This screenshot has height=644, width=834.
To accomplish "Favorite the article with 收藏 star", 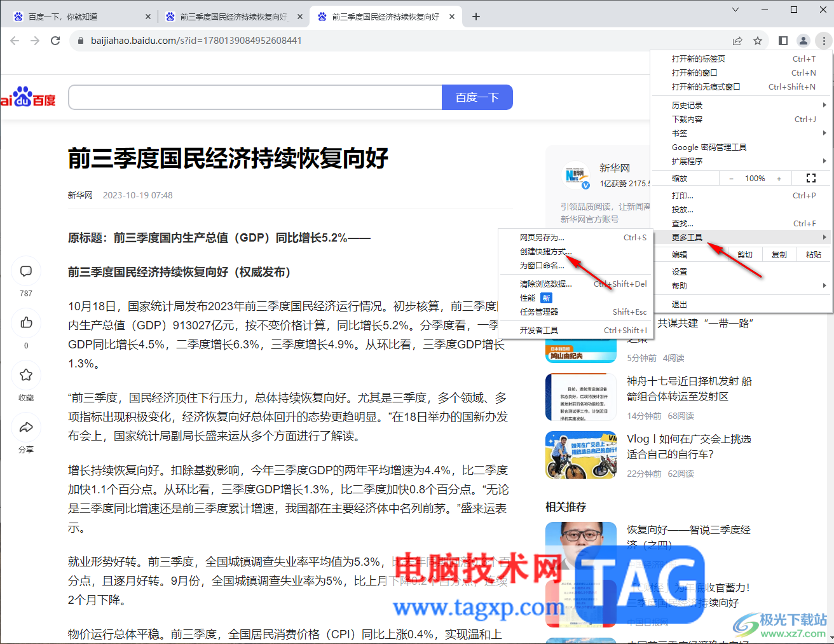I will (26, 375).
